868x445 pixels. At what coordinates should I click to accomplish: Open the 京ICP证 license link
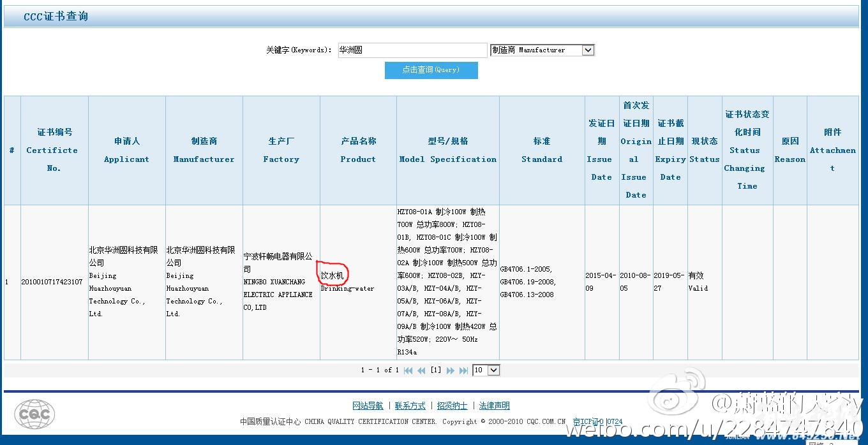click(597, 421)
